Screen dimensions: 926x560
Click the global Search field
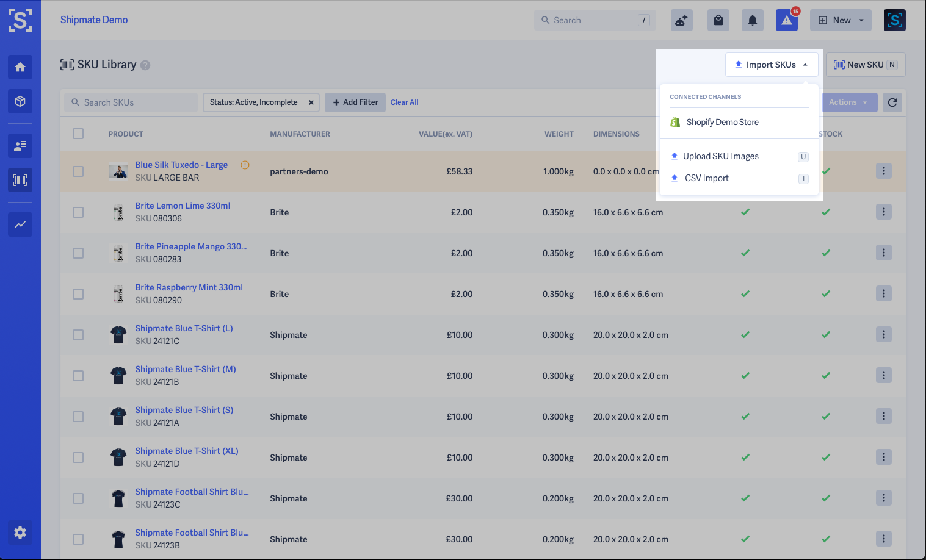[x=595, y=20]
